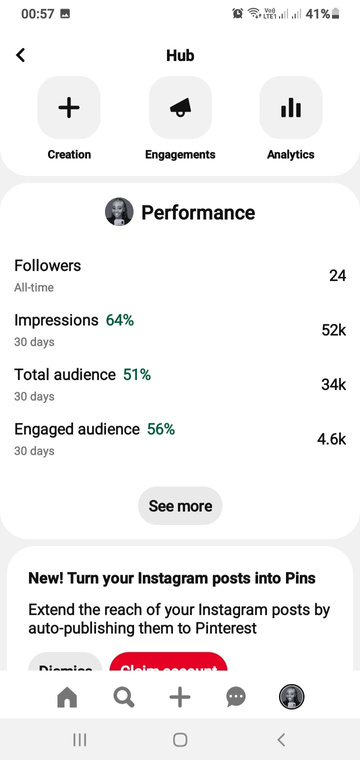Open profile avatar in bottom navigation

(292, 697)
